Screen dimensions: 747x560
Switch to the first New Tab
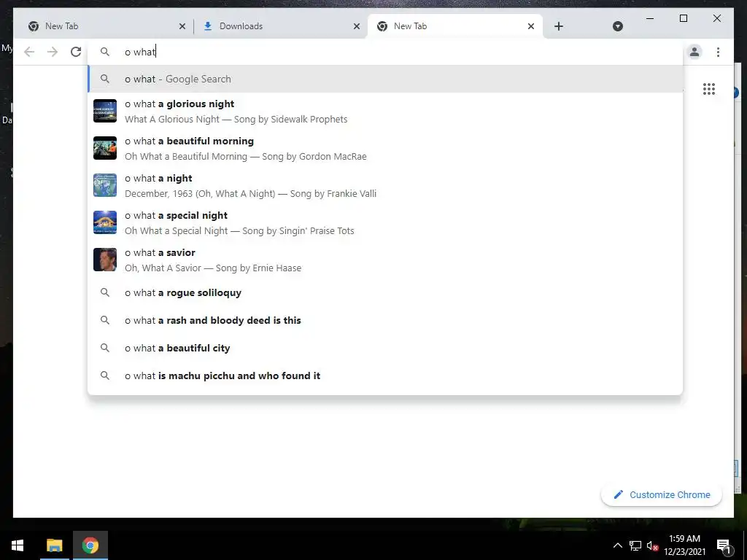pos(105,26)
